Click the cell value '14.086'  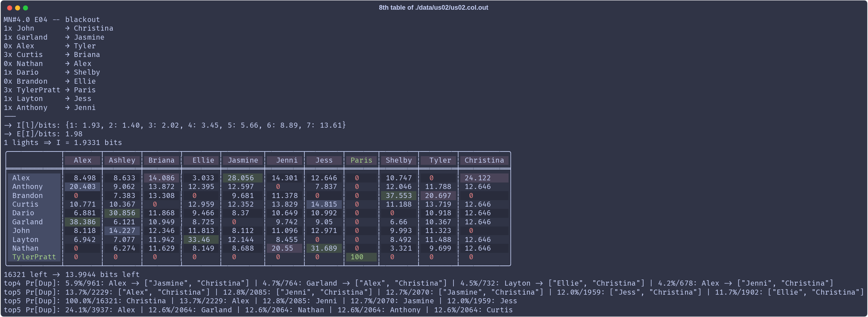[x=161, y=178]
